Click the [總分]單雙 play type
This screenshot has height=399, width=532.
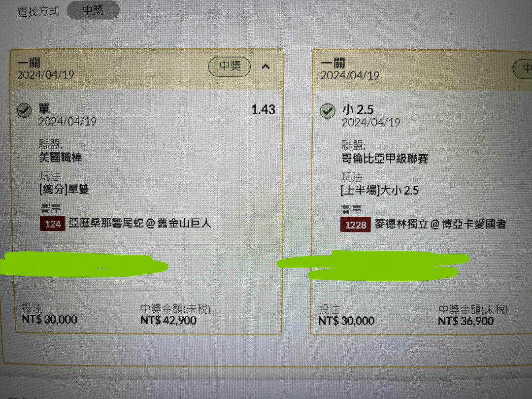coord(64,189)
